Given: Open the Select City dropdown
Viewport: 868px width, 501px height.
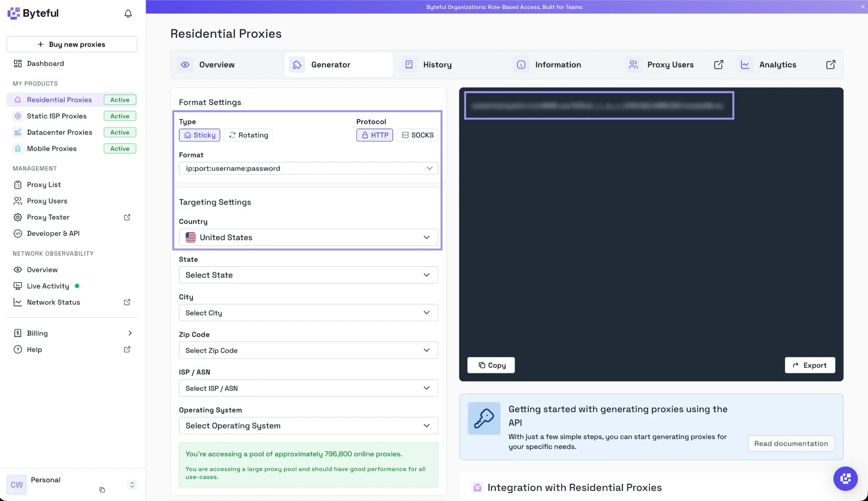Looking at the screenshot, I should pos(309,313).
